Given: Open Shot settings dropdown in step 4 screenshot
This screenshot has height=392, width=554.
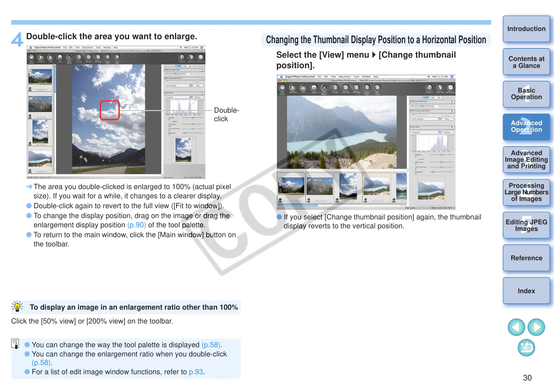Looking at the screenshot, I should [x=179, y=86].
